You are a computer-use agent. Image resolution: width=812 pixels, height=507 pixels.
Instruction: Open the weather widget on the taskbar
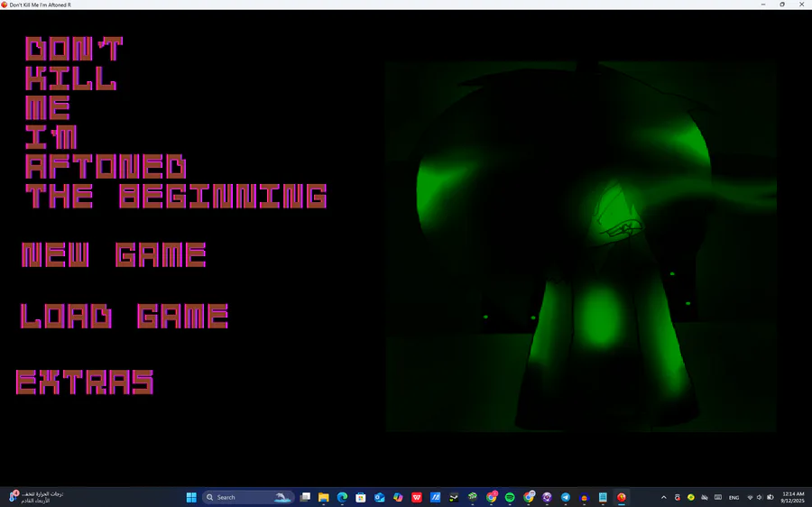click(x=36, y=497)
